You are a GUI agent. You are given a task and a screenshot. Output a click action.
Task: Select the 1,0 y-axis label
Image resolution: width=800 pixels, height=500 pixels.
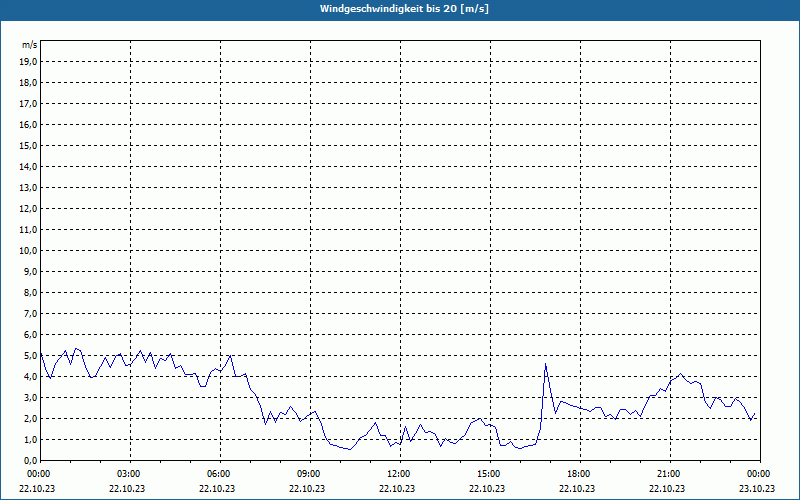[x=31, y=440]
